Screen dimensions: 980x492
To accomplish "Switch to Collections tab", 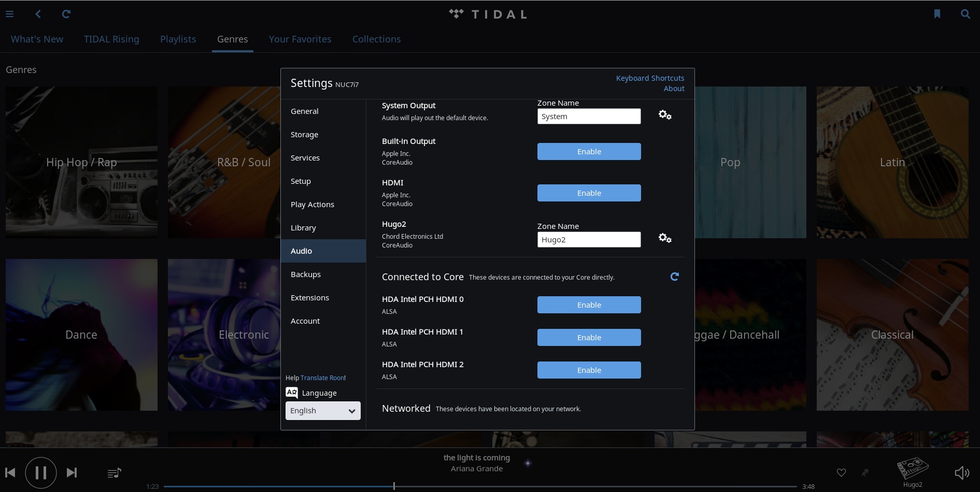I will (x=377, y=39).
